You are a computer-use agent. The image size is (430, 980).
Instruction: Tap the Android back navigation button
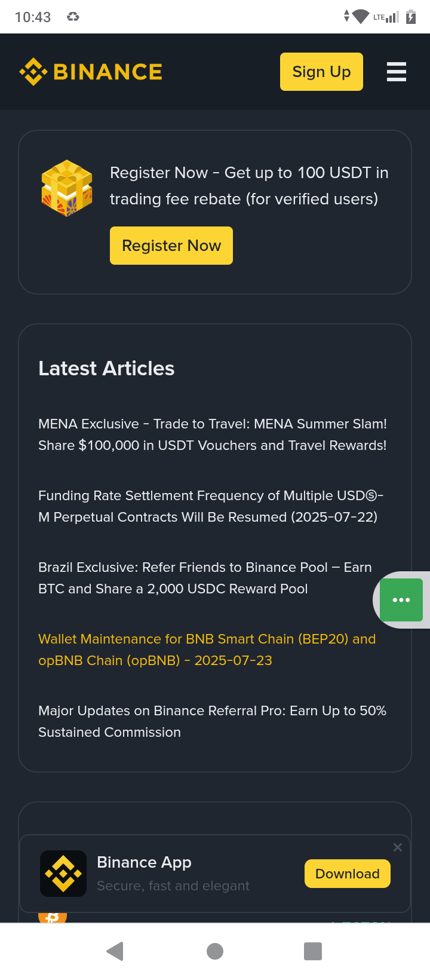tap(115, 951)
